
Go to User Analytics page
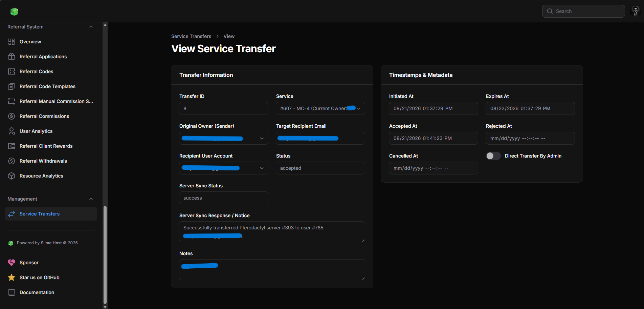coord(51,131)
